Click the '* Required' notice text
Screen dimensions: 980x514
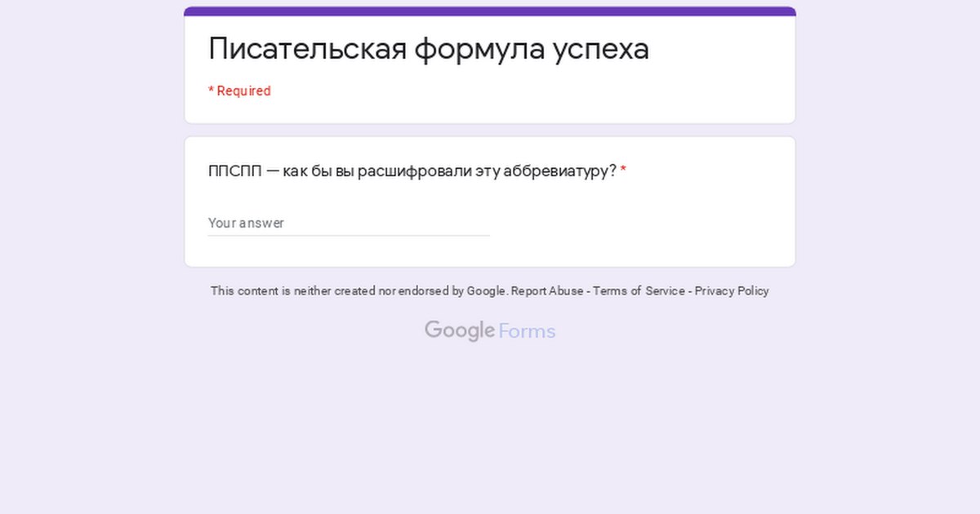(x=239, y=91)
